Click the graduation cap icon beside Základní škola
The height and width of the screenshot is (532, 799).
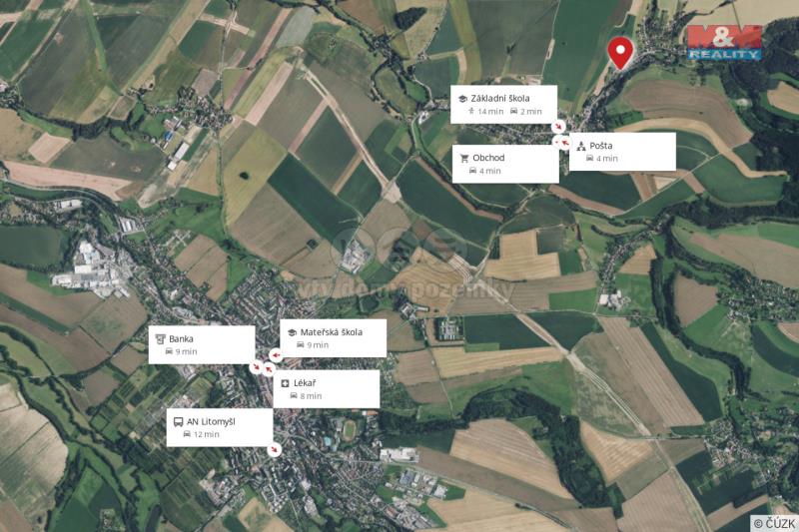click(462, 99)
